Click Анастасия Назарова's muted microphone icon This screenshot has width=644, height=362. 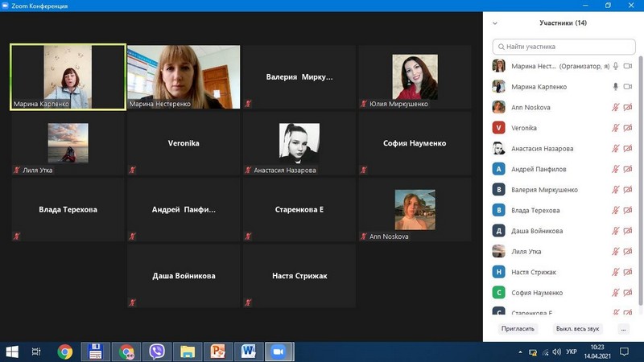[x=615, y=148]
